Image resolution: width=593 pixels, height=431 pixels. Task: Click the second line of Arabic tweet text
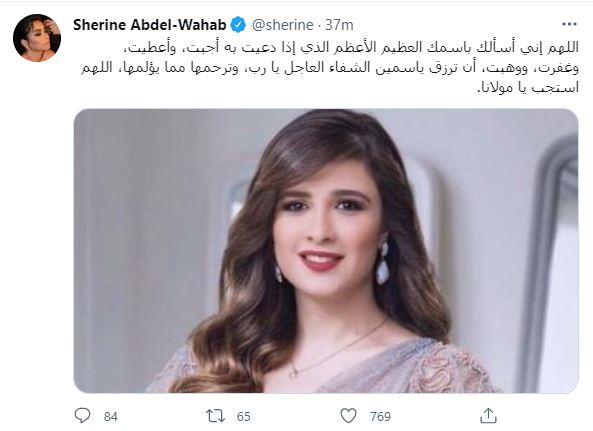329,68
